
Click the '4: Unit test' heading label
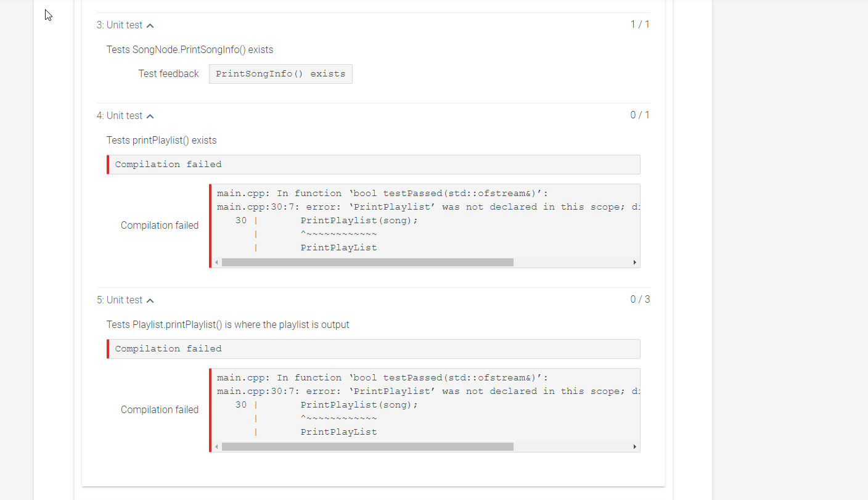click(x=121, y=115)
